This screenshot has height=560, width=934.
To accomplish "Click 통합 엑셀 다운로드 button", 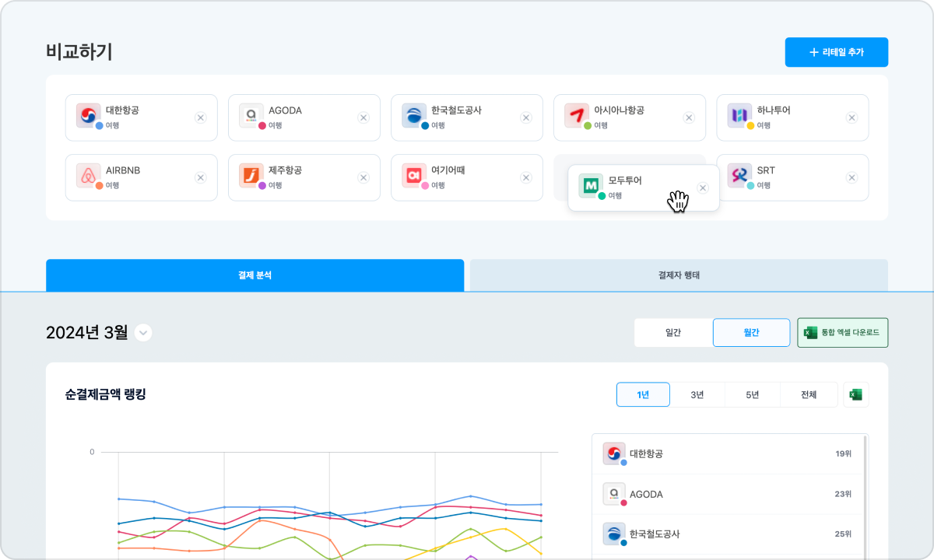I will click(842, 332).
